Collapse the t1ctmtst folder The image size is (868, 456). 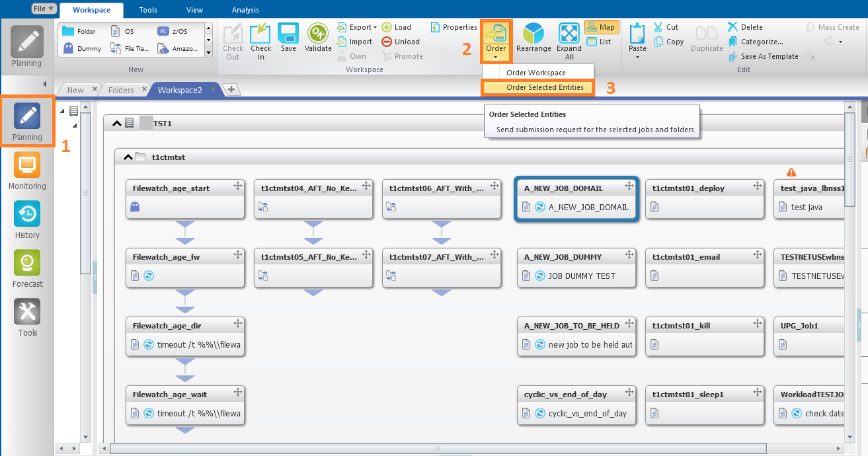click(128, 157)
